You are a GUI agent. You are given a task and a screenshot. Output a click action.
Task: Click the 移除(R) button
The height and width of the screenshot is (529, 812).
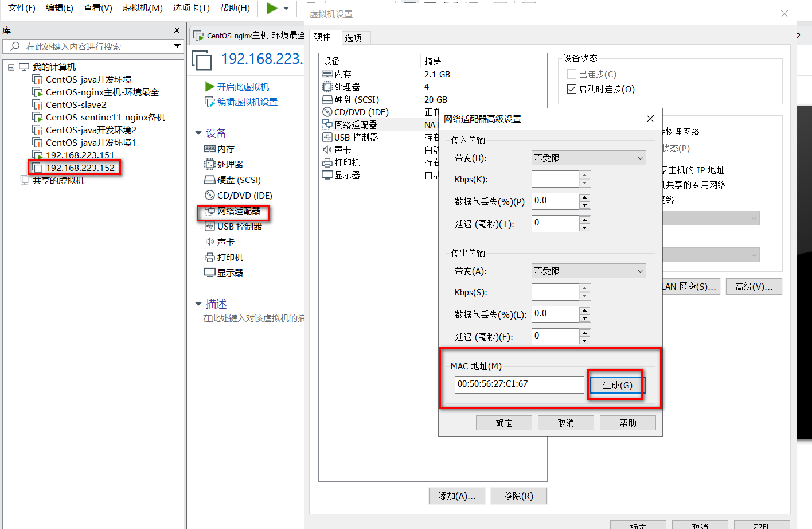coord(519,496)
